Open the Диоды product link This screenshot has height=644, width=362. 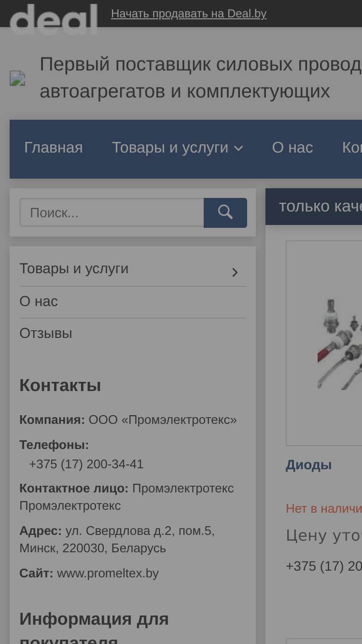[308, 465]
